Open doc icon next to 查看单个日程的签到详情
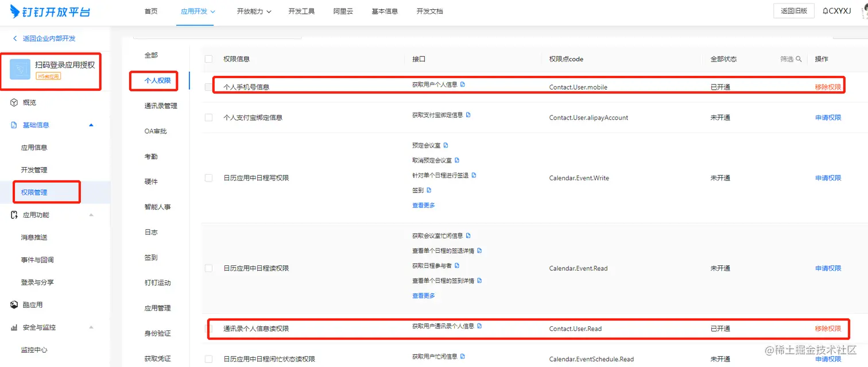This screenshot has height=367, width=868. tap(479, 281)
